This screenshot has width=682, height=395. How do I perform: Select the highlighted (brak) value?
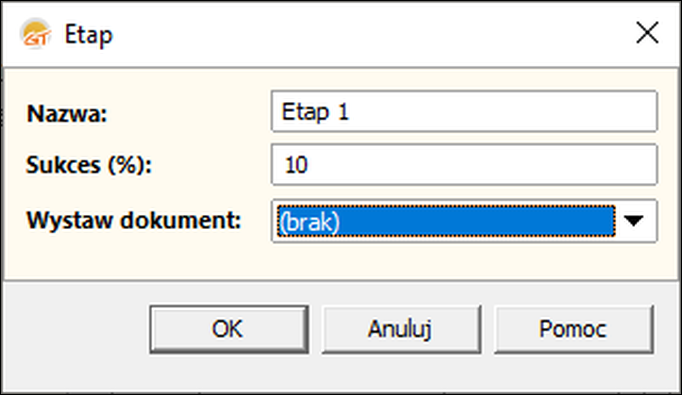tap(447, 221)
